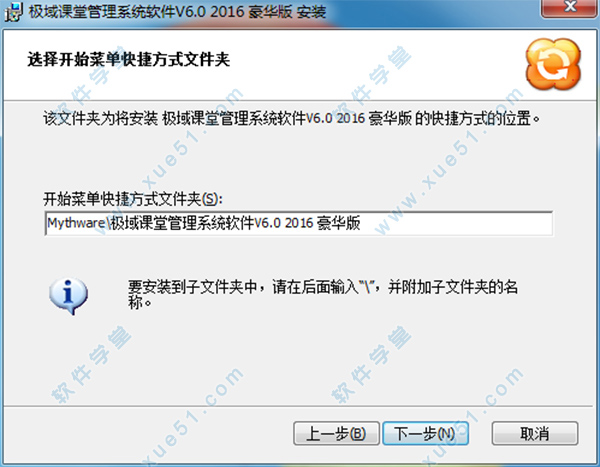Click the quoted backslash in the hint text
Screen dimensions: 600x467
click(x=367, y=286)
